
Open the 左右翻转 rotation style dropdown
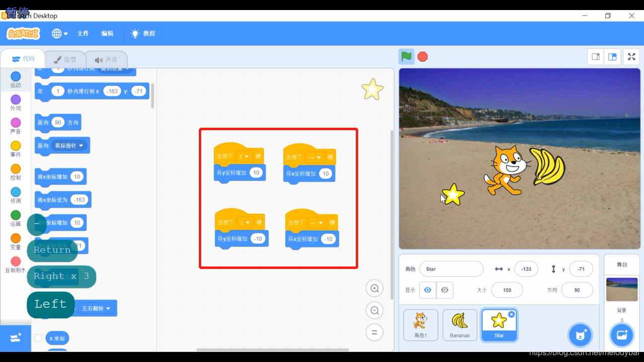click(x=96, y=308)
